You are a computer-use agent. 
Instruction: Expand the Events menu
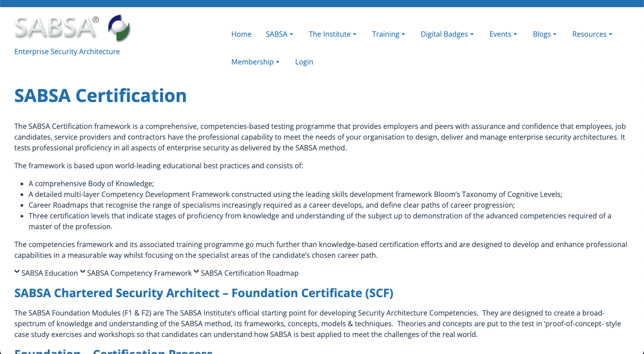pos(503,34)
